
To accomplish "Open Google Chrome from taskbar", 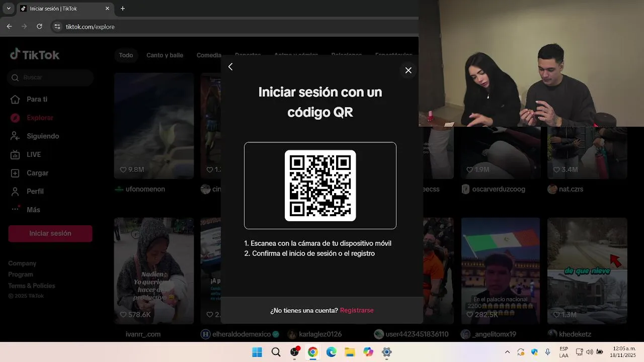I will (312, 352).
